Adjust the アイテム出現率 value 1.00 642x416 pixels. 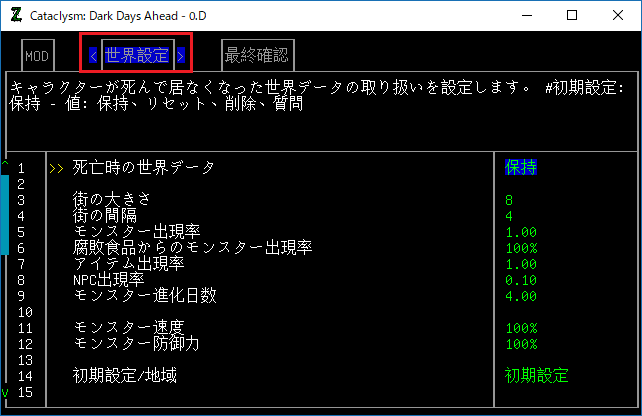(x=521, y=263)
